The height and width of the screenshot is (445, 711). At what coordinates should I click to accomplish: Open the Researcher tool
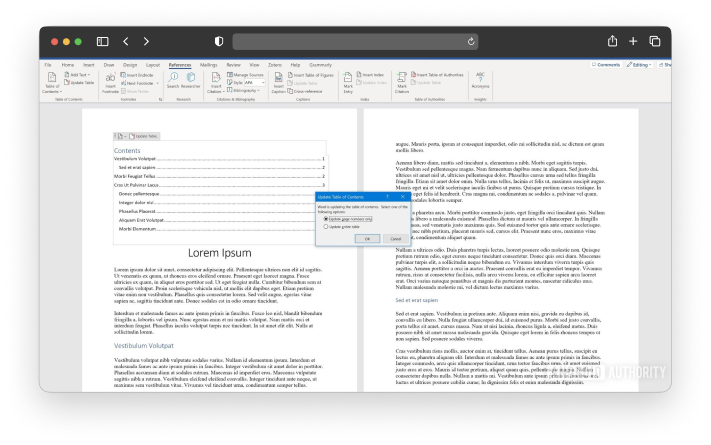[190, 80]
